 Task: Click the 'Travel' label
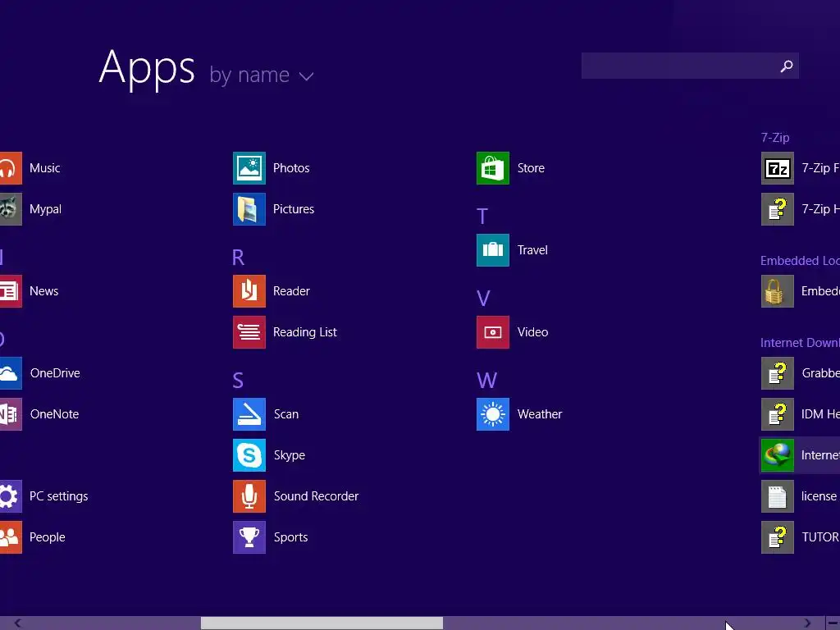pyautogui.click(x=532, y=250)
